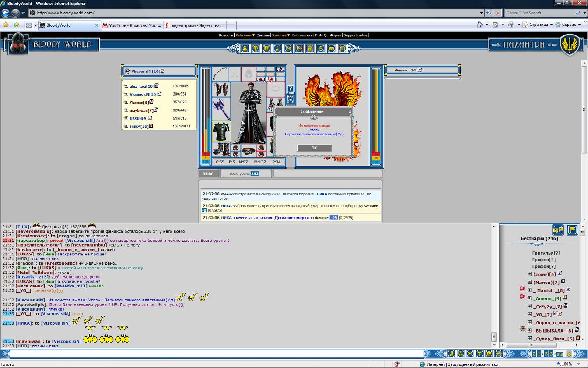Screen dimensions: 588x368
Task: Open address bar history dropdown arrow
Action: point(481,13)
